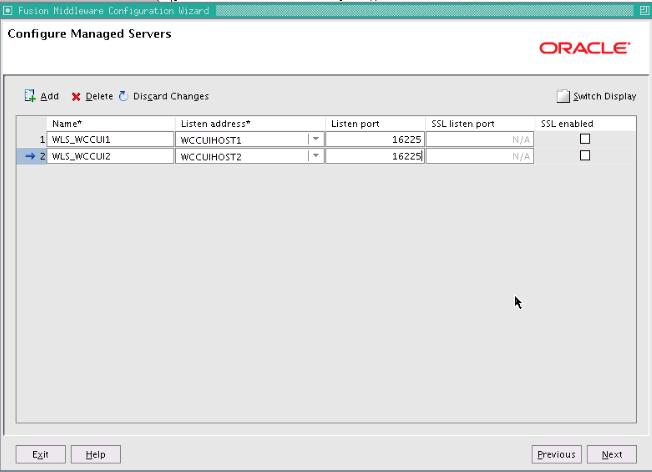The width and height of the screenshot is (652, 472).
Task: Click the SSL enabled column header
Action: (x=585, y=124)
